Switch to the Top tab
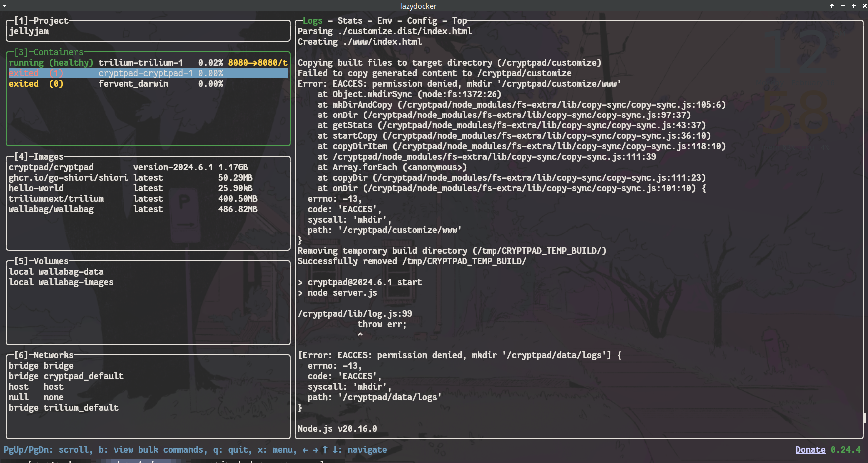The height and width of the screenshot is (463, 868). click(x=459, y=21)
